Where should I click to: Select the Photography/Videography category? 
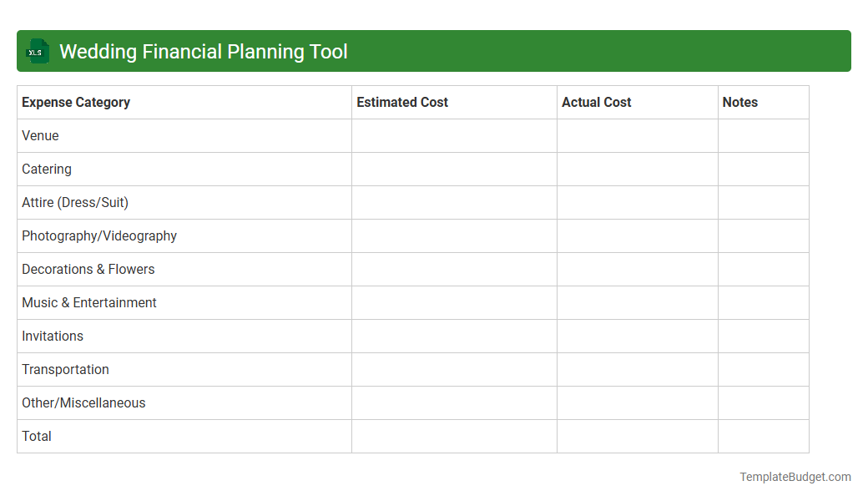(x=99, y=235)
